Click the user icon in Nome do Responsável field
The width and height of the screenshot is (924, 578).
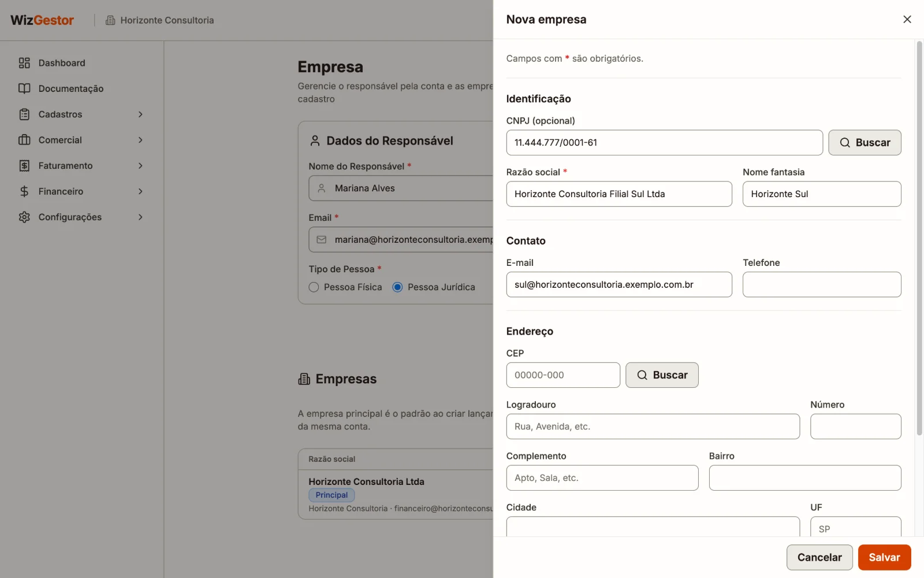(x=322, y=188)
